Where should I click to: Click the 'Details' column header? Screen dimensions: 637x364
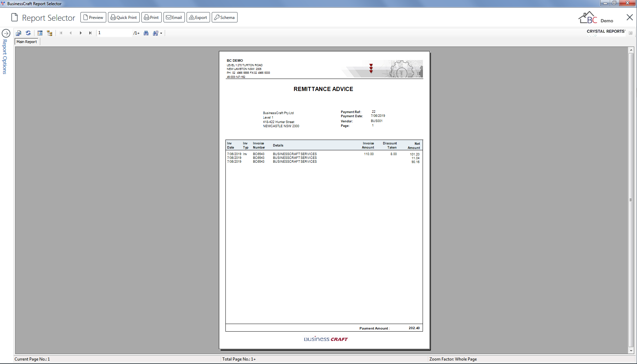point(278,145)
